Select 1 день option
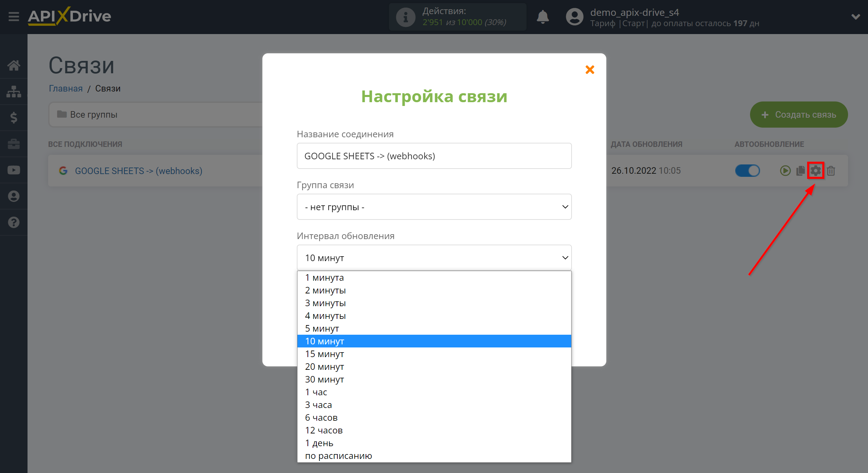The width and height of the screenshot is (868, 473). (434, 443)
